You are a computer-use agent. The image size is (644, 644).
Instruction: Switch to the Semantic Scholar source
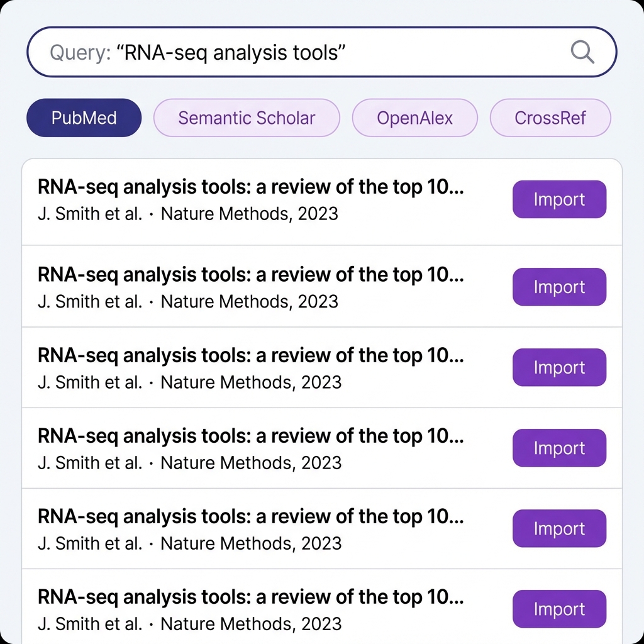point(247,118)
